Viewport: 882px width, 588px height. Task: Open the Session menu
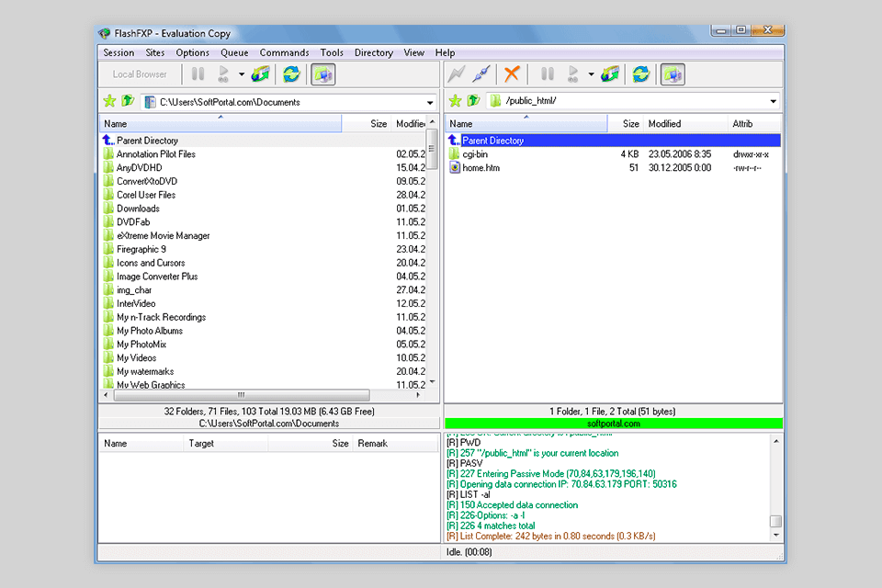pos(119,52)
